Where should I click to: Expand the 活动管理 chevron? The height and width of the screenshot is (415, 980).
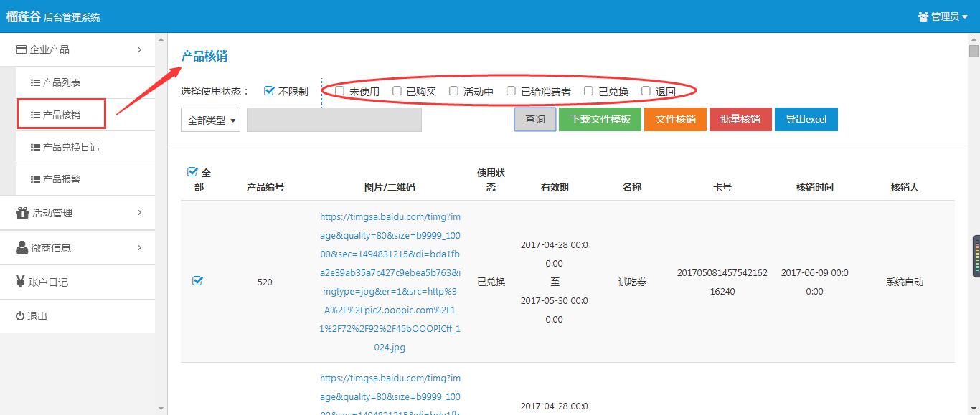pos(139,212)
